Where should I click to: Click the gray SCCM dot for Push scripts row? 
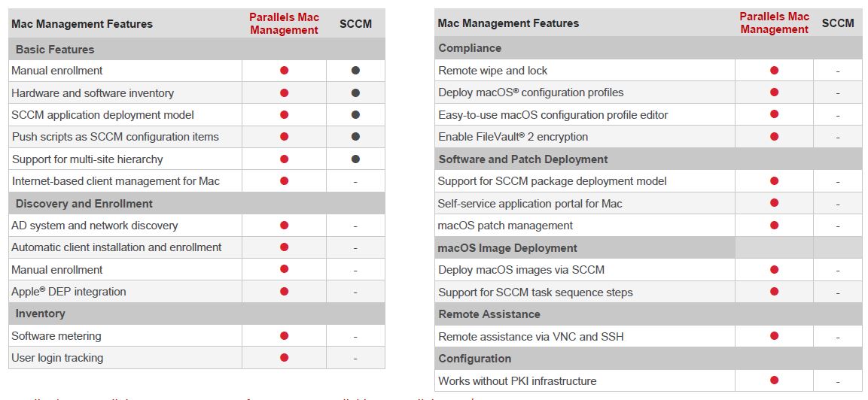355,137
